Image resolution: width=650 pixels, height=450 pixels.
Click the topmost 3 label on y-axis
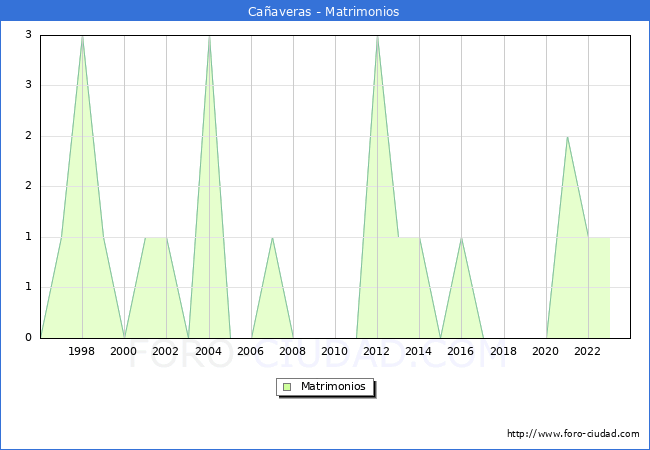click(x=28, y=35)
